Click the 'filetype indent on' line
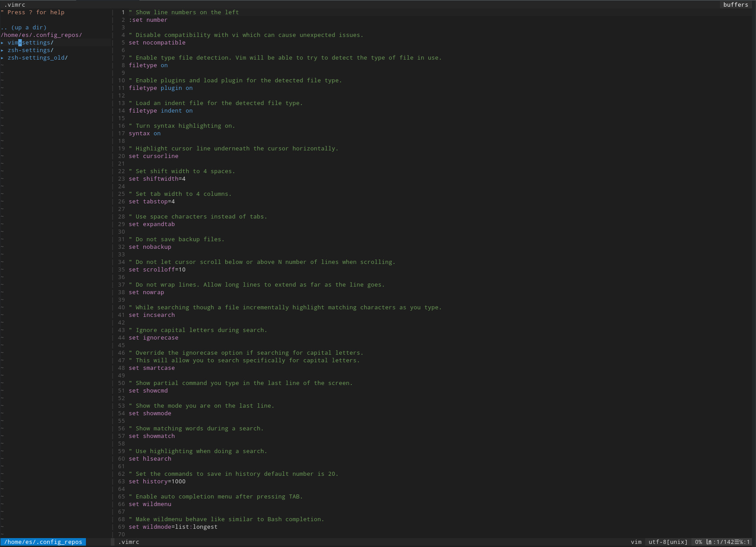 point(161,111)
